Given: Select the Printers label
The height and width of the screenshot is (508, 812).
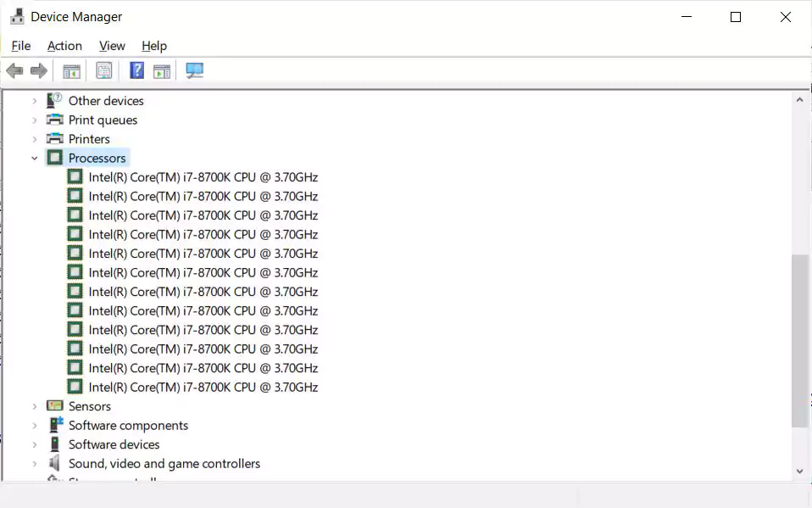Looking at the screenshot, I should point(89,139).
